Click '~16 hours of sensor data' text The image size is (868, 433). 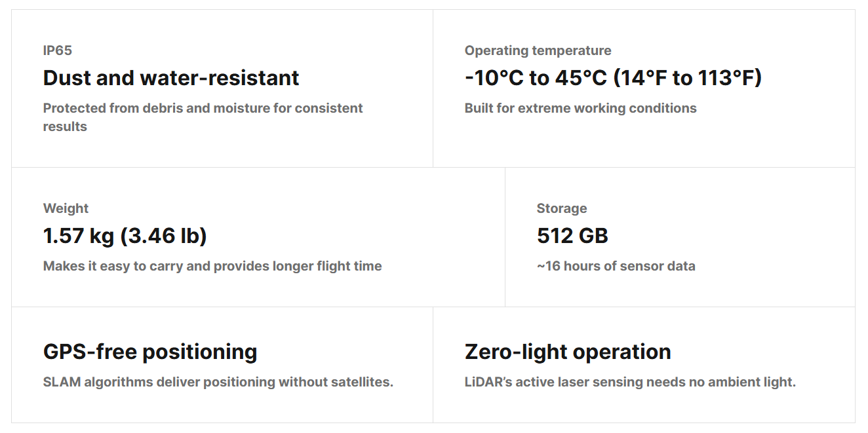click(x=616, y=266)
